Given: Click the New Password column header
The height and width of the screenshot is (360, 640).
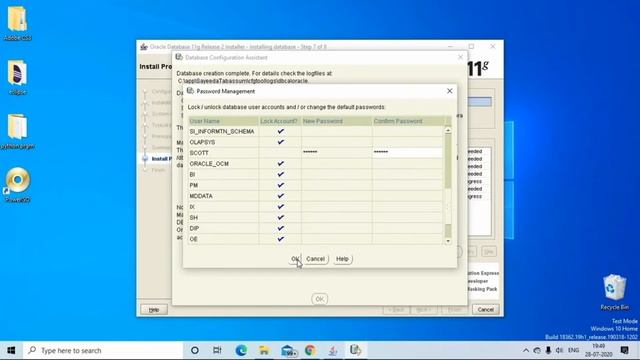Looking at the screenshot, I should point(337,121).
